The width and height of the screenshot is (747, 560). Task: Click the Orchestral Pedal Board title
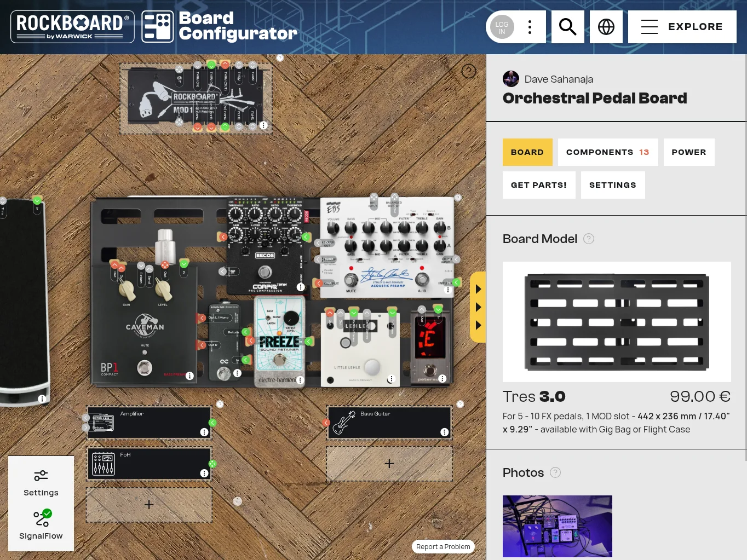click(x=595, y=98)
